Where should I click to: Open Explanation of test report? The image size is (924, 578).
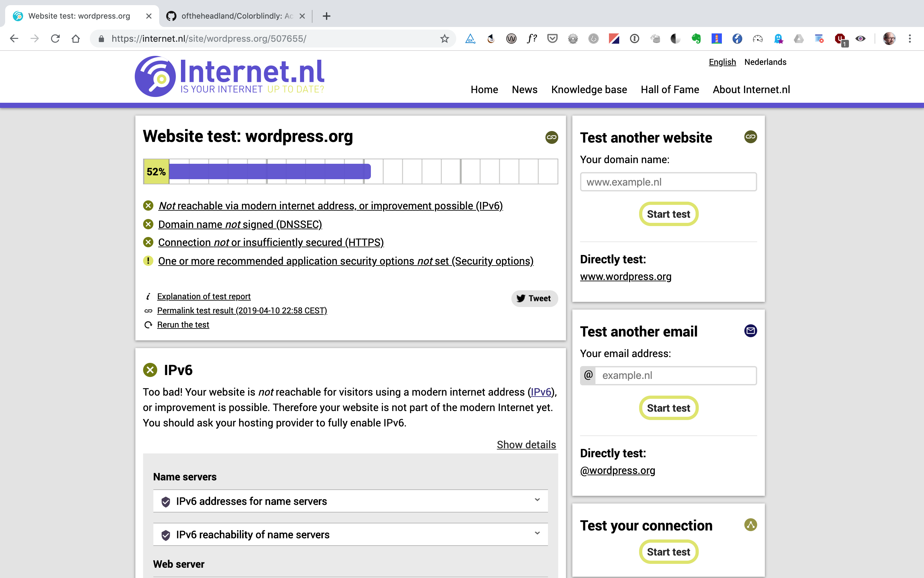pyautogui.click(x=203, y=296)
